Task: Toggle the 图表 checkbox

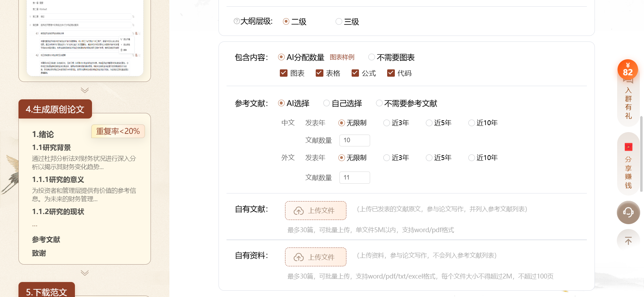Action: (x=284, y=73)
